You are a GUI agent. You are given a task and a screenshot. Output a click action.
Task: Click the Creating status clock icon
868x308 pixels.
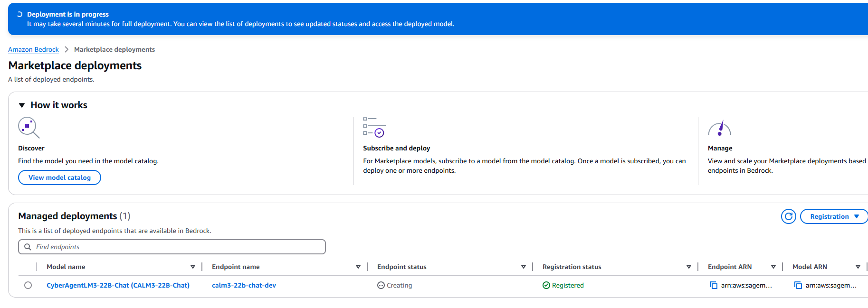click(x=381, y=285)
